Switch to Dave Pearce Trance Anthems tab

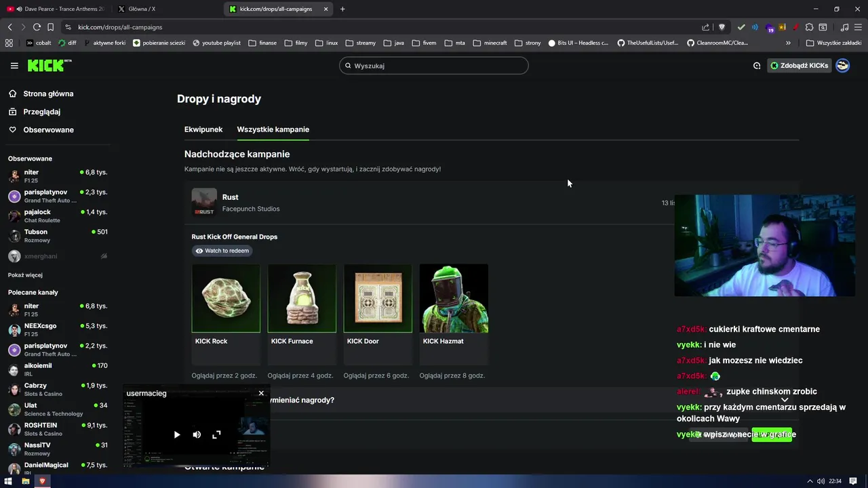(x=57, y=9)
